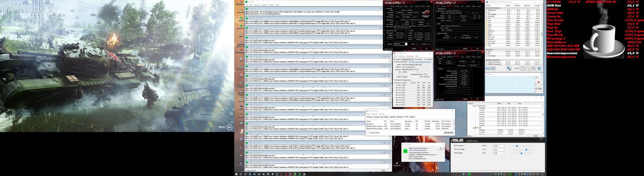Click HWiNFO network computers icon

(x=509, y=69)
